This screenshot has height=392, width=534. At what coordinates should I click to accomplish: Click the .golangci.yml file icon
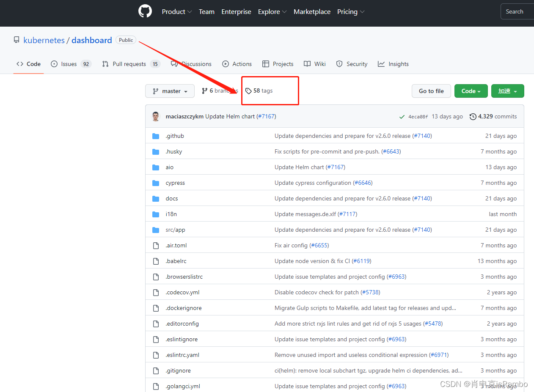[x=156, y=387]
